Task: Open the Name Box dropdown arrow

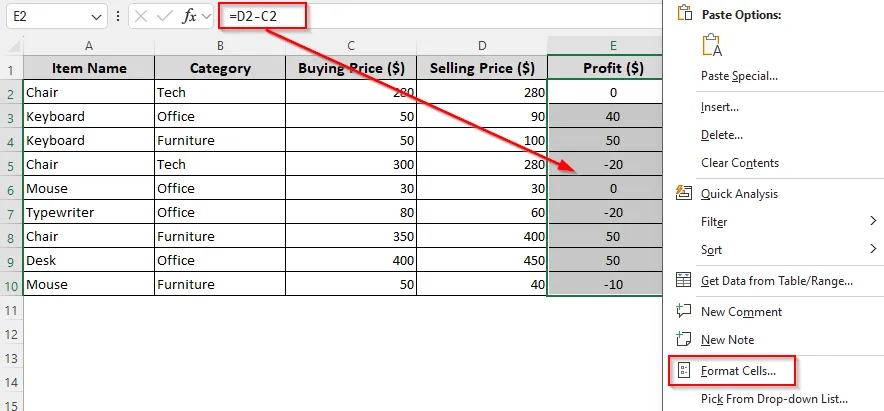Action: [95, 17]
